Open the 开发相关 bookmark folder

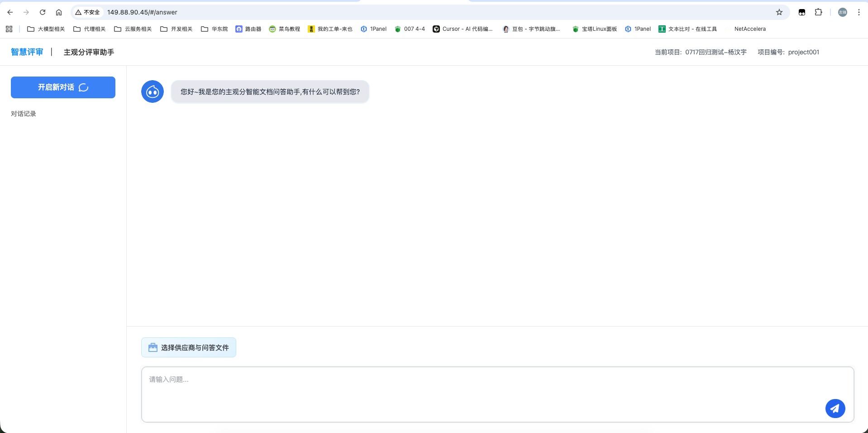[x=176, y=29]
